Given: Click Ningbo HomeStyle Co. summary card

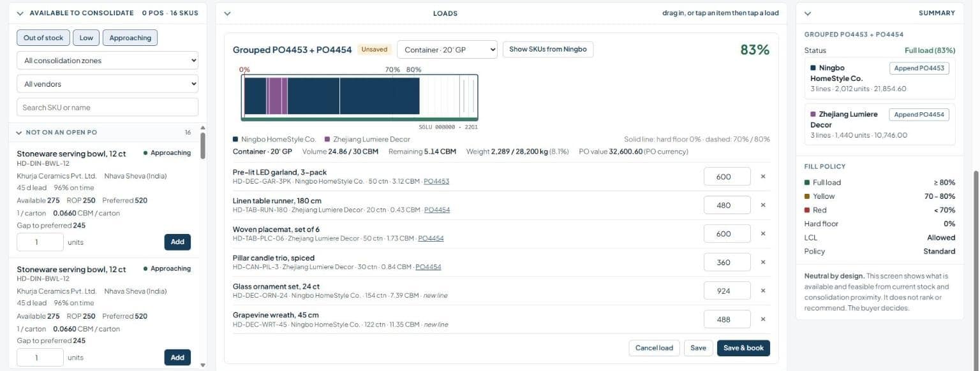Looking at the screenshot, I should click(879, 78).
